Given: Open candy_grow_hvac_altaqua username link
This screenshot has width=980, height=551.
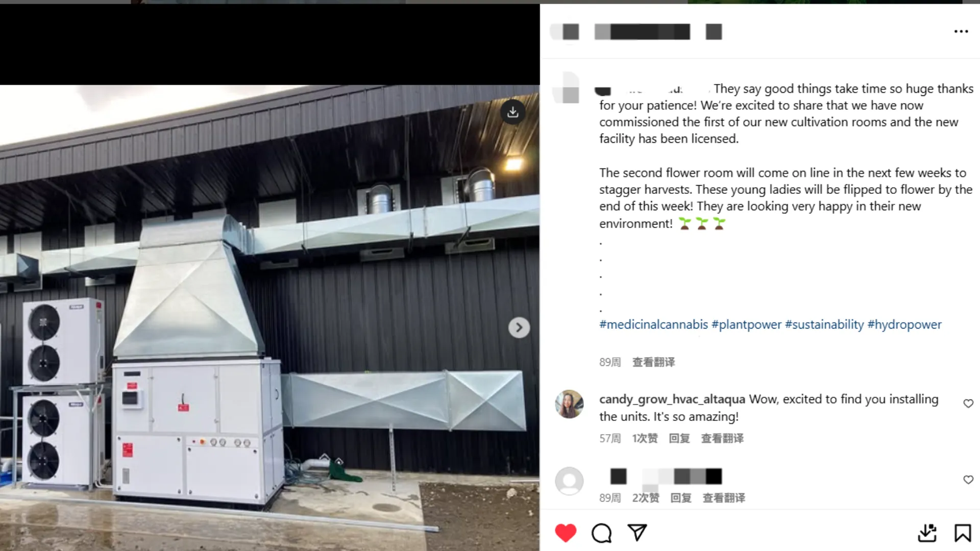Looking at the screenshot, I should [672, 399].
